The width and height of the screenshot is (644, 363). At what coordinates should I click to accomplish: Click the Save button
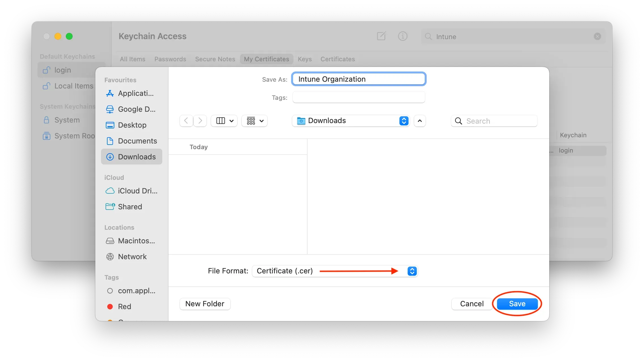[x=517, y=304]
